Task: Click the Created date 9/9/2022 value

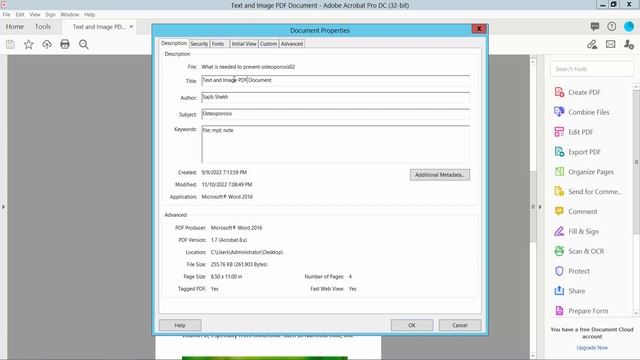Action: (224, 172)
